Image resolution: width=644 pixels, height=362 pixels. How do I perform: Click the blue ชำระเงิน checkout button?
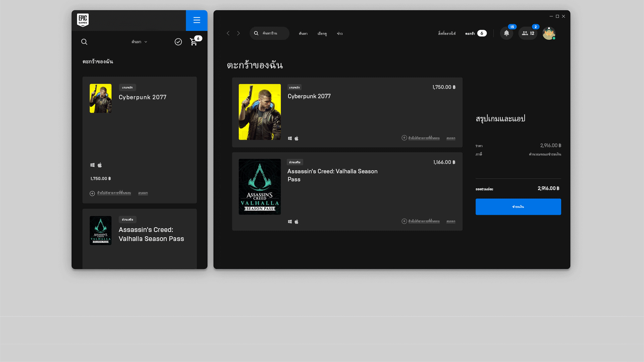518,206
